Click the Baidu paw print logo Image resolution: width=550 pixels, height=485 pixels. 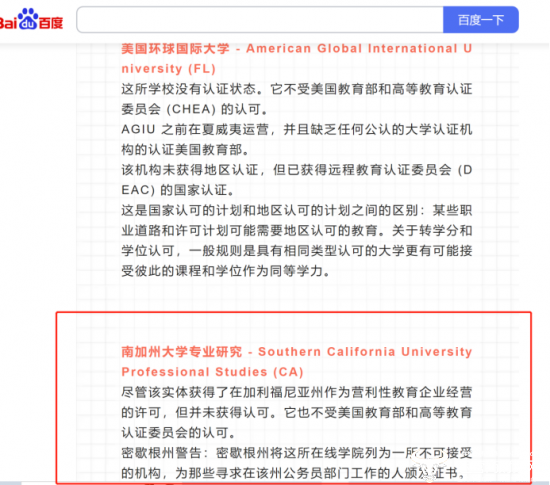[x=28, y=19]
